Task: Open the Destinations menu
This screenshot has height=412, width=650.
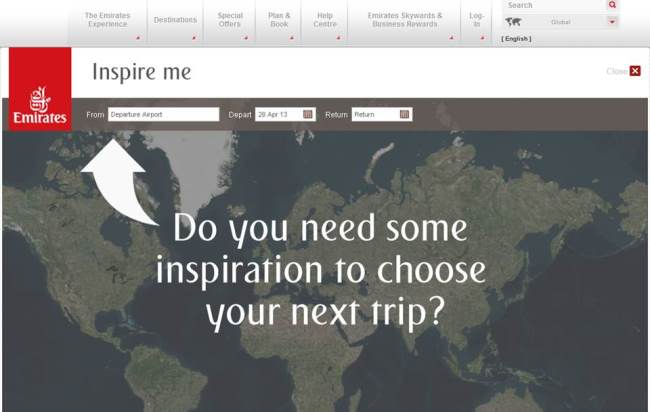Action: point(175,20)
